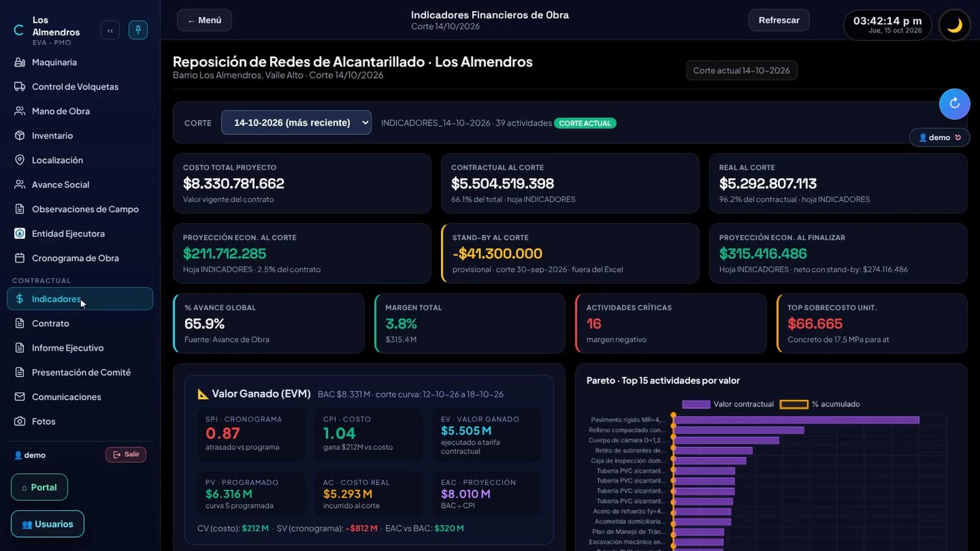The height and width of the screenshot is (551, 980).
Task: Click the Menú back button
Action: pos(205,20)
